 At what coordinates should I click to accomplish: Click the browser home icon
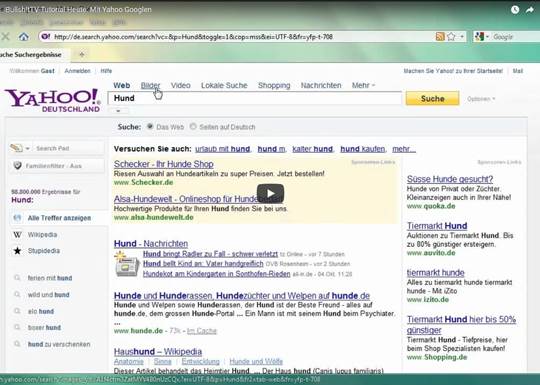point(24,37)
